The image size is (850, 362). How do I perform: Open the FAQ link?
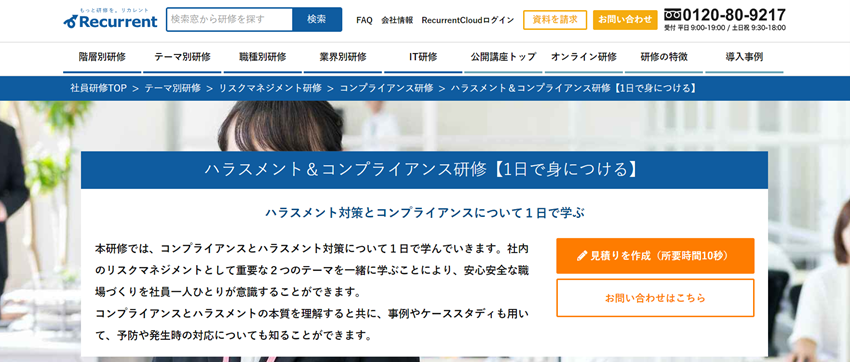point(364,20)
